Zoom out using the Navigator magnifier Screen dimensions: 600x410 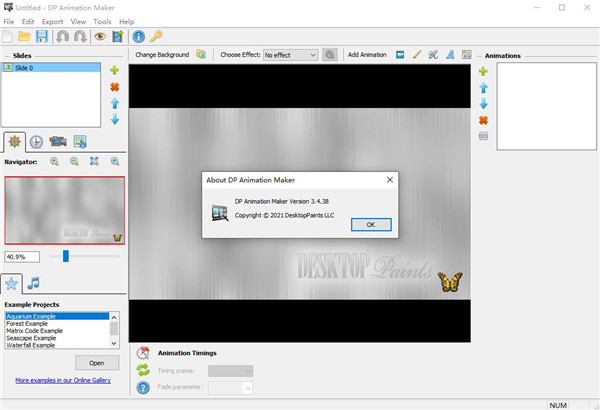click(74, 162)
